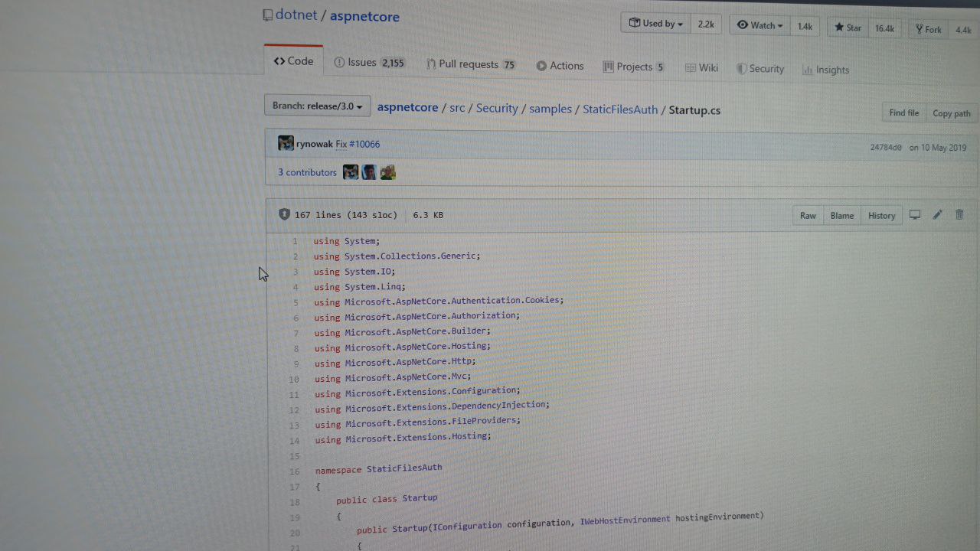Click the shield icon beside 167 lines

tap(284, 214)
